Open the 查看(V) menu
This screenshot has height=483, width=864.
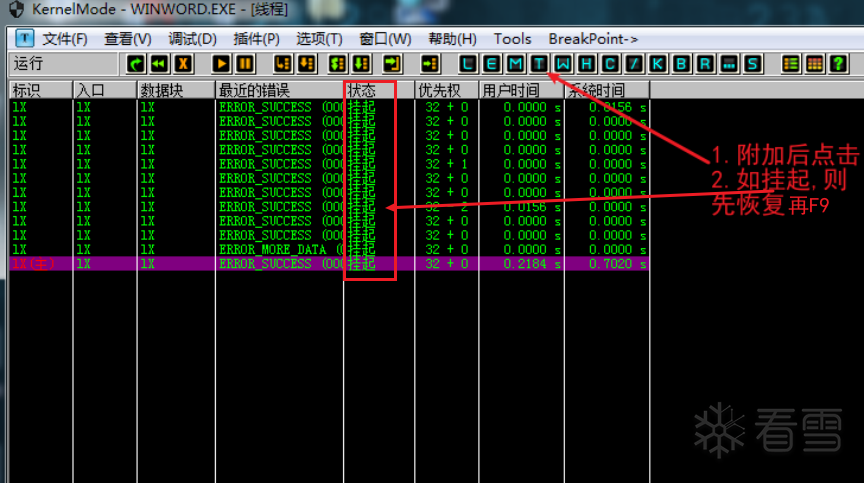tap(128, 39)
